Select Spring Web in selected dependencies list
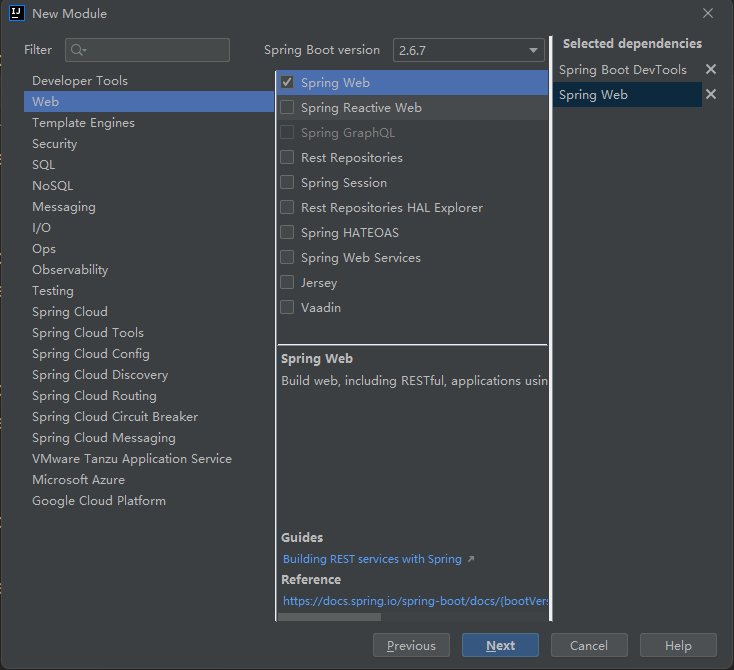Screen dimensions: 734x670 [627, 95]
